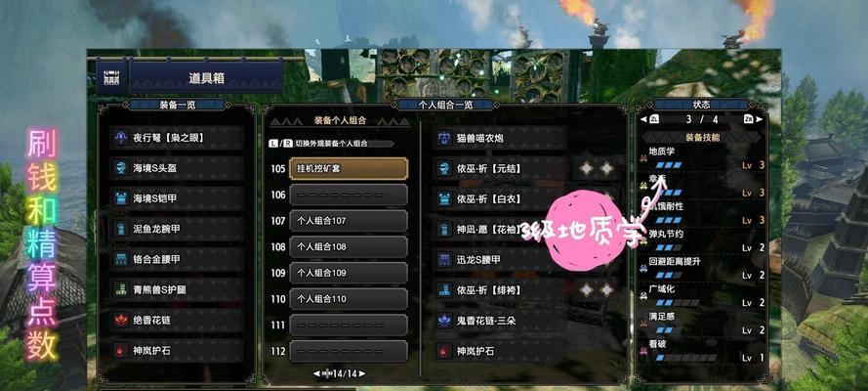Select the chest armor icon of 海境S铠甲
Image resolution: width=868 pixels, height=391 pixels.
tap(121, 198)
